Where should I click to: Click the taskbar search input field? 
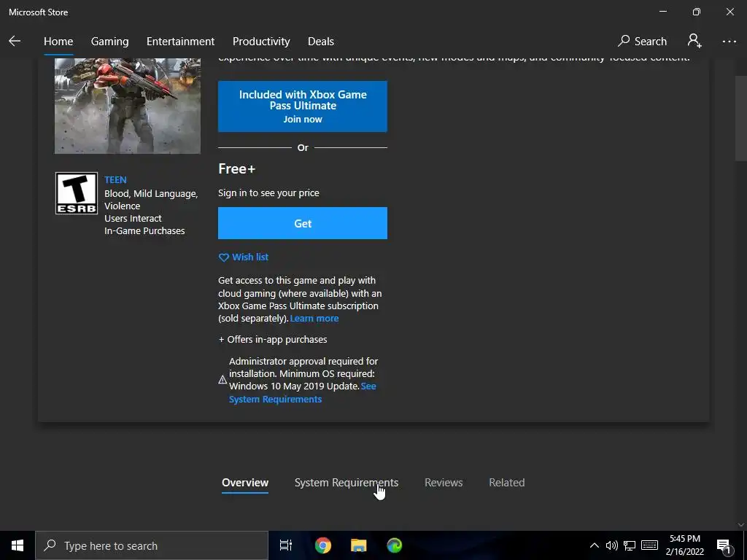152,545
